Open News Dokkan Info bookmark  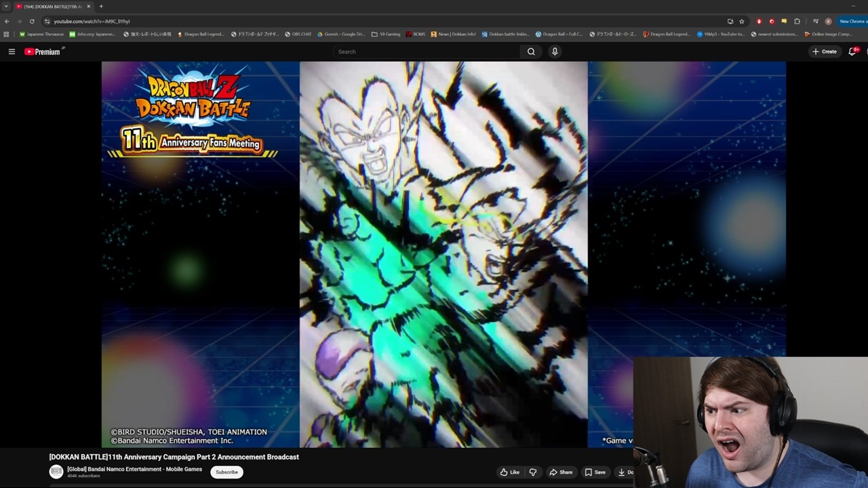454,34
